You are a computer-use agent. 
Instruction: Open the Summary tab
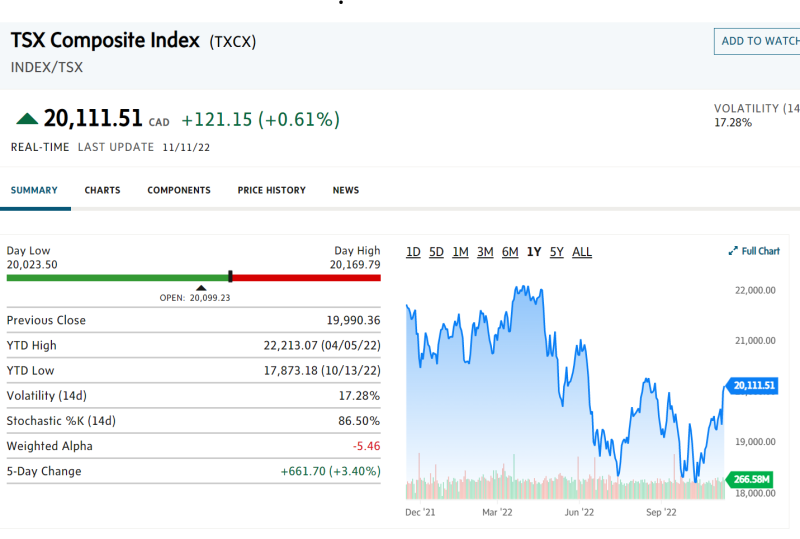pyautogui.click(x=34, y=190)
